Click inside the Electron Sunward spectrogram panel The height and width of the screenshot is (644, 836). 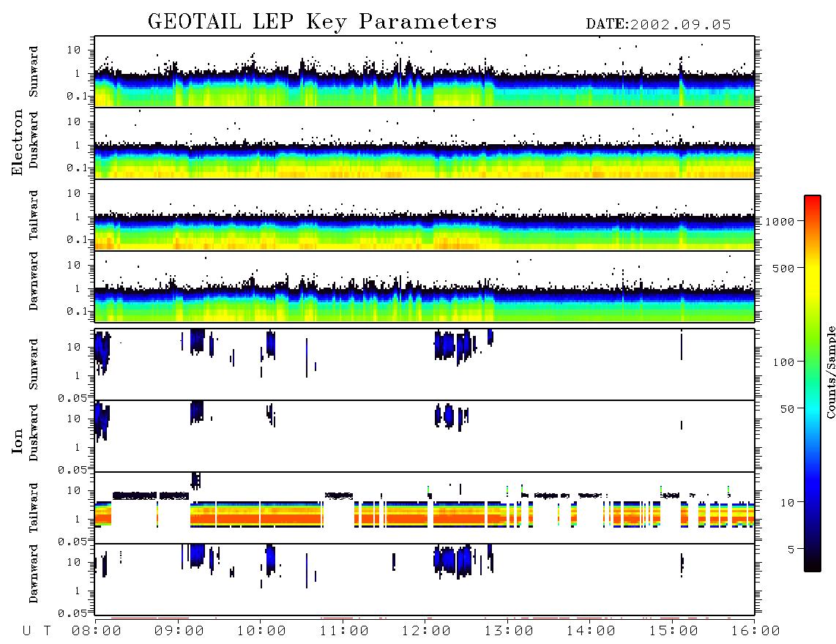(425, 72)
